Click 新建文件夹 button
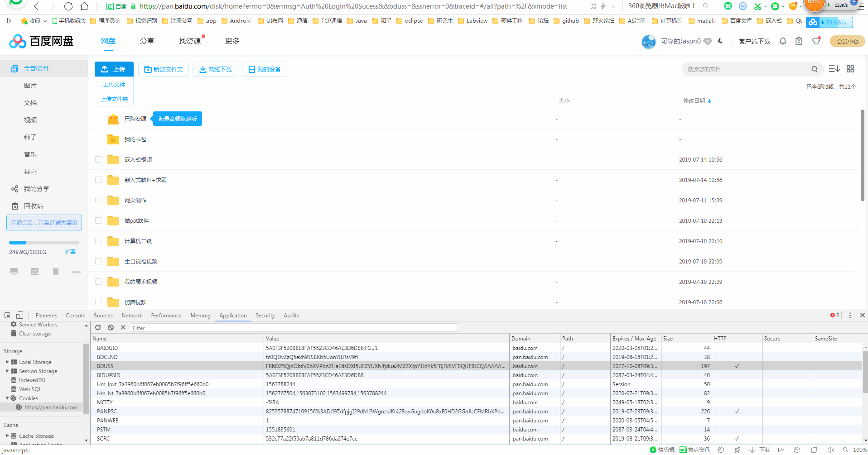 point(163,69)
